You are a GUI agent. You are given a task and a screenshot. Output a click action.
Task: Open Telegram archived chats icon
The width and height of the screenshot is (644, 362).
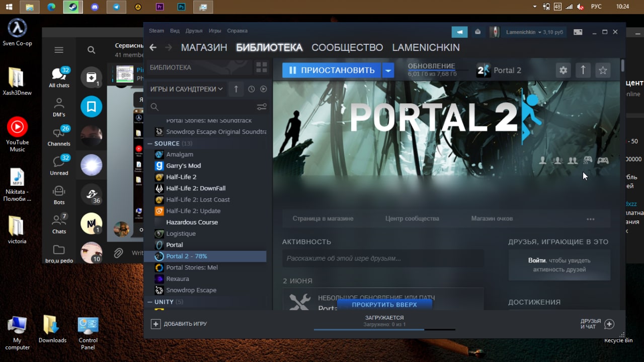(92, 78)
